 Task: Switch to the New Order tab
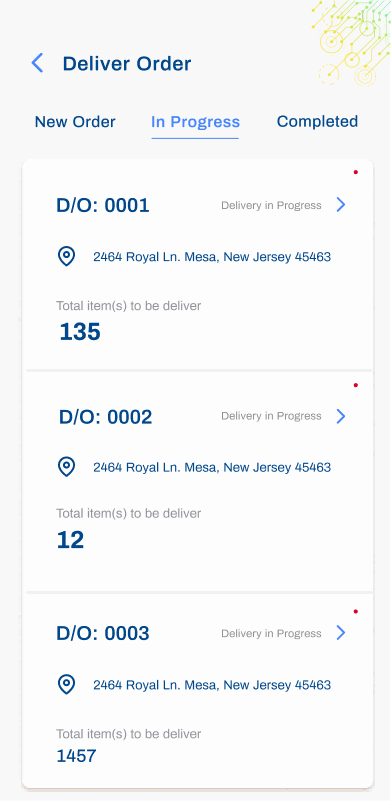75,122
